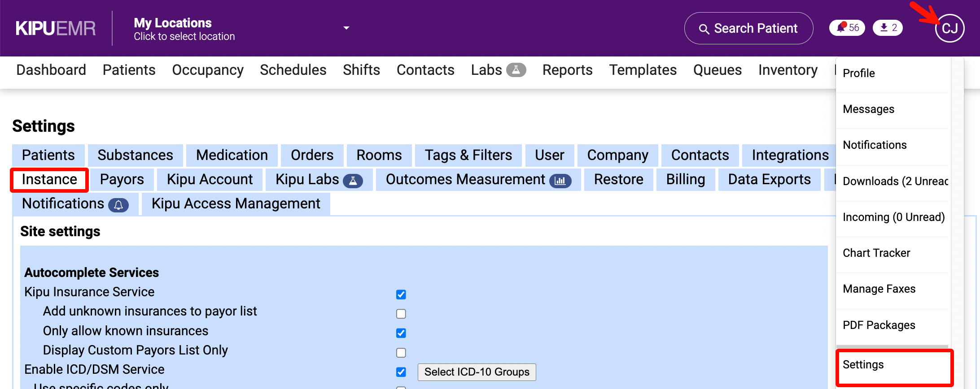Image resolution: width=980 pixels, height=389 pixels.
Task: Disable Only allow known insurances option
Action: click(401, 333)
